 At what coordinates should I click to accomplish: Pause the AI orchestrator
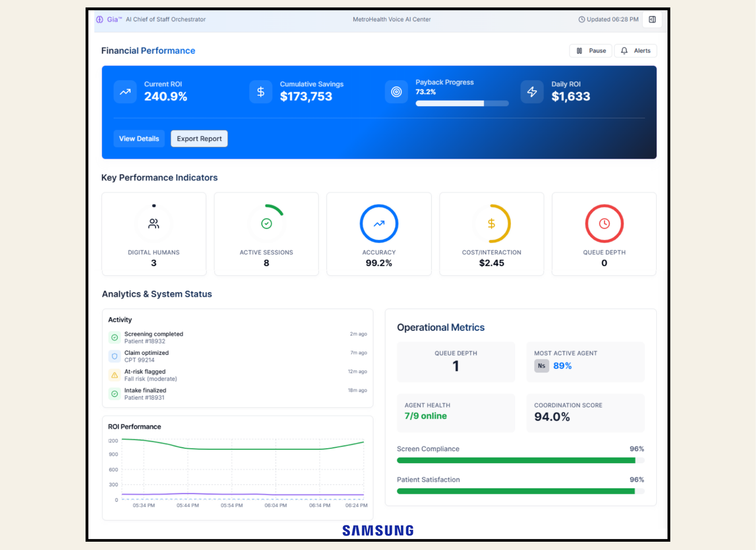(x=590, y=50)
